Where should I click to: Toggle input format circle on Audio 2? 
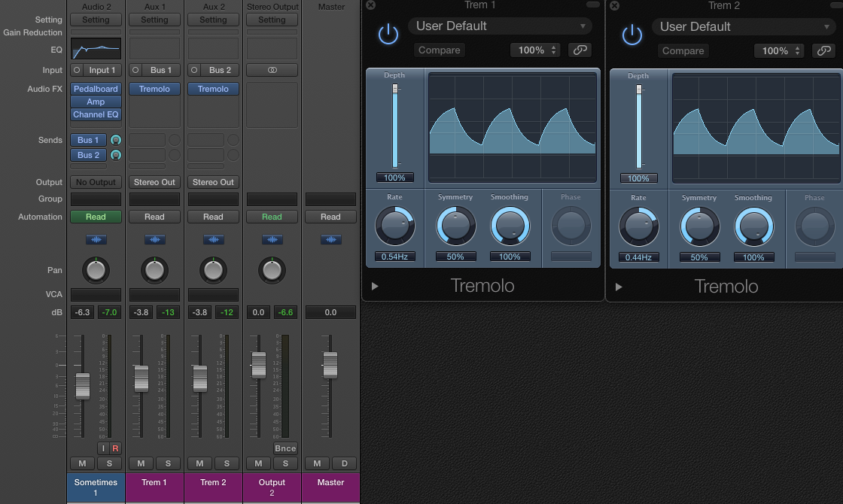(x=77, y=70)
